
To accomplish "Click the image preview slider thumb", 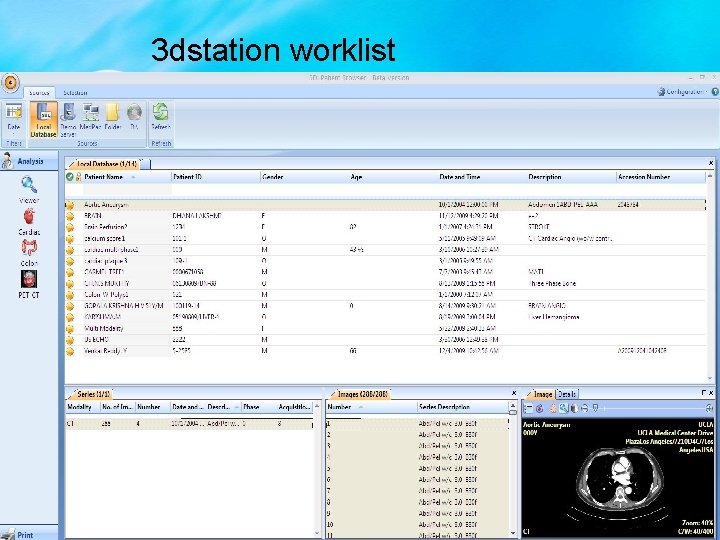I will tap(595, 408).
